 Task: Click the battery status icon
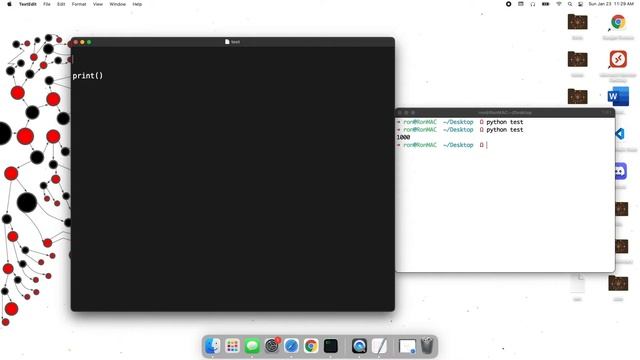point(546,4)
